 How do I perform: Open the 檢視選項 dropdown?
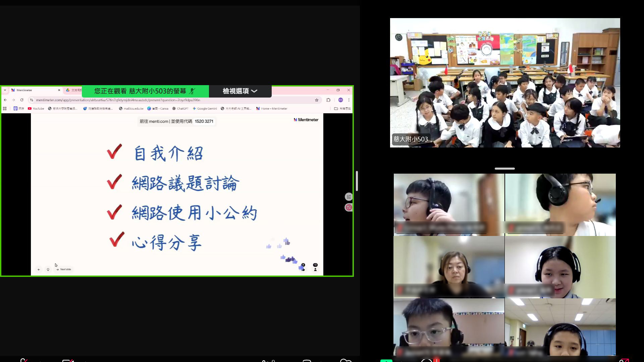[239, 91]
